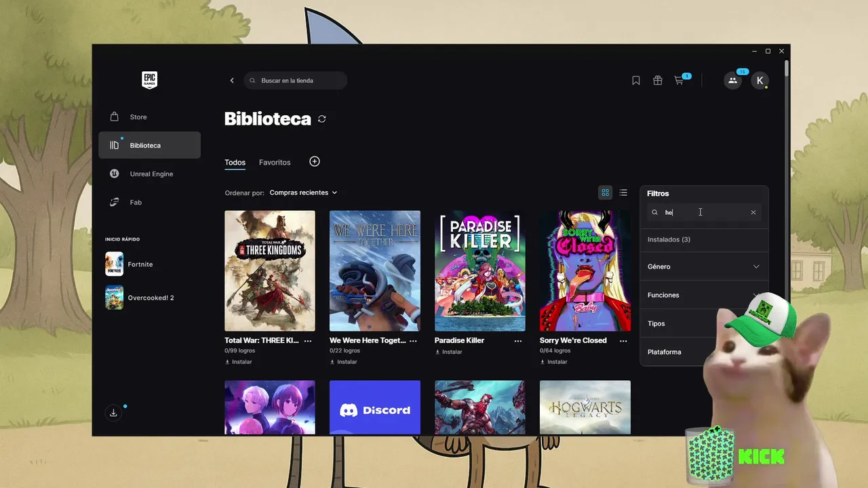Open Sorry We're Closed cover art

click(x=585, y=270)
